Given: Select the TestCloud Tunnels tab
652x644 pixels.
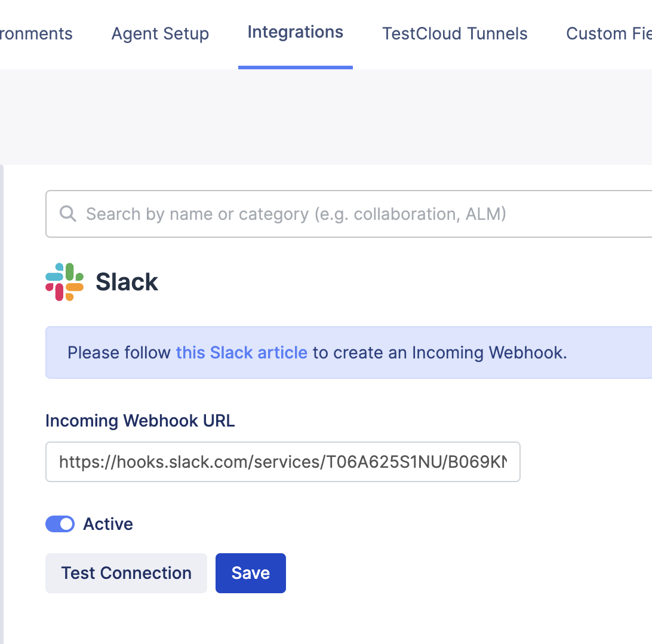Looking at the screenshot, I should (454, 33).
